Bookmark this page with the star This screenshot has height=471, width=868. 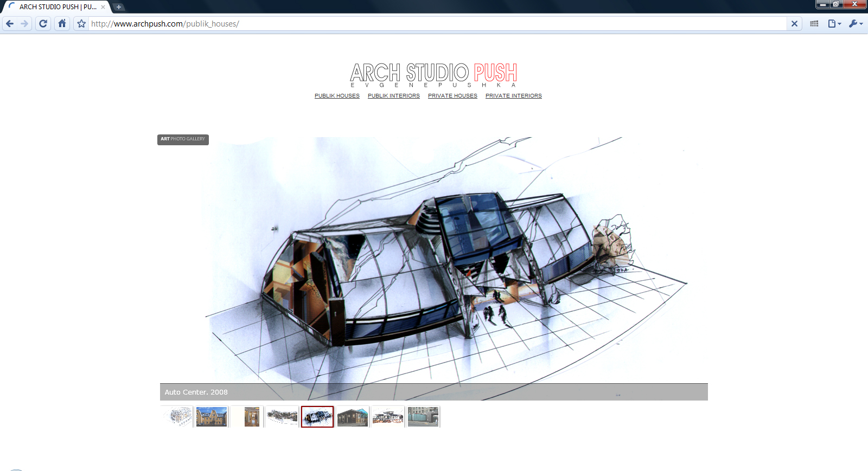[81, 24]
